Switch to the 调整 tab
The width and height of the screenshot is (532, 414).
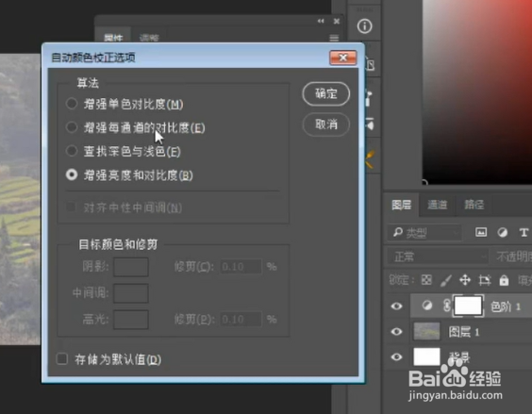pyautogui.click(x=149, y=38)
